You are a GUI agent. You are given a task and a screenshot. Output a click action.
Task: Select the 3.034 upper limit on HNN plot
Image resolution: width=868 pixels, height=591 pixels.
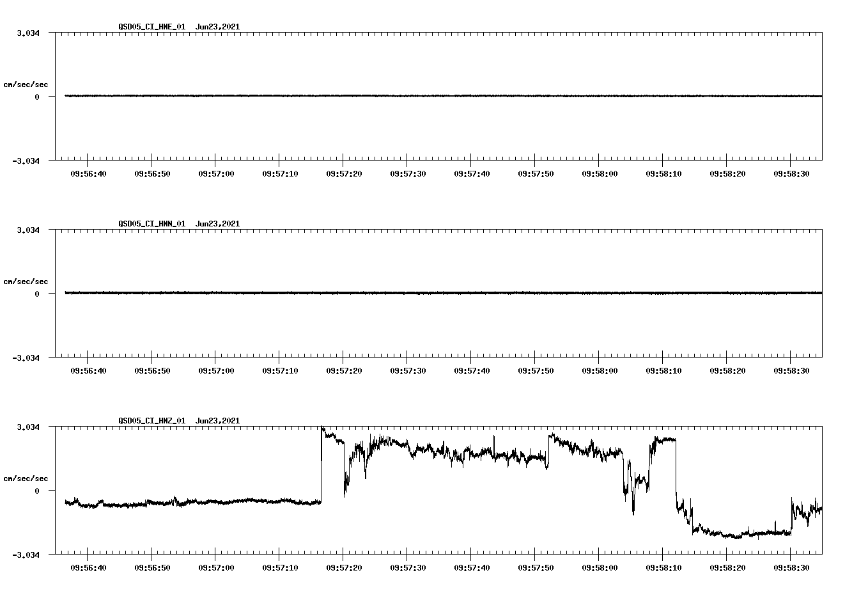coord(27,230)
